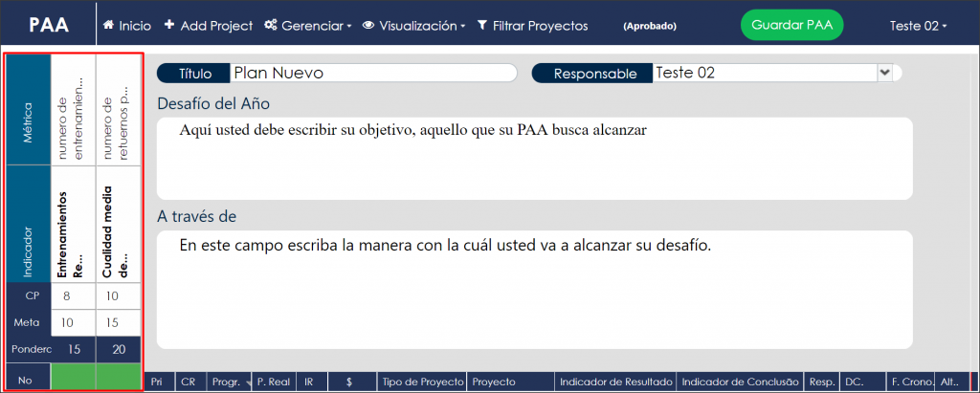
Task: Click Indicador de Conclusão column header
Action: (x=742, y=382)
